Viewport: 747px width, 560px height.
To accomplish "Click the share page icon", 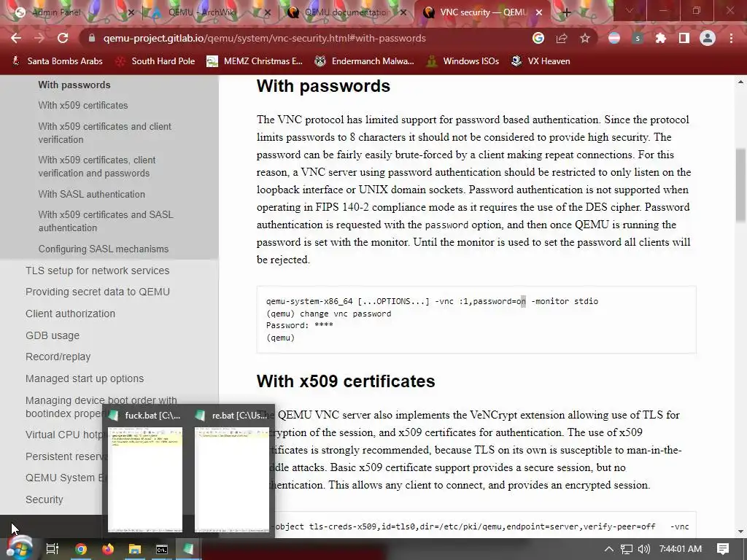I will coord(562,38).
